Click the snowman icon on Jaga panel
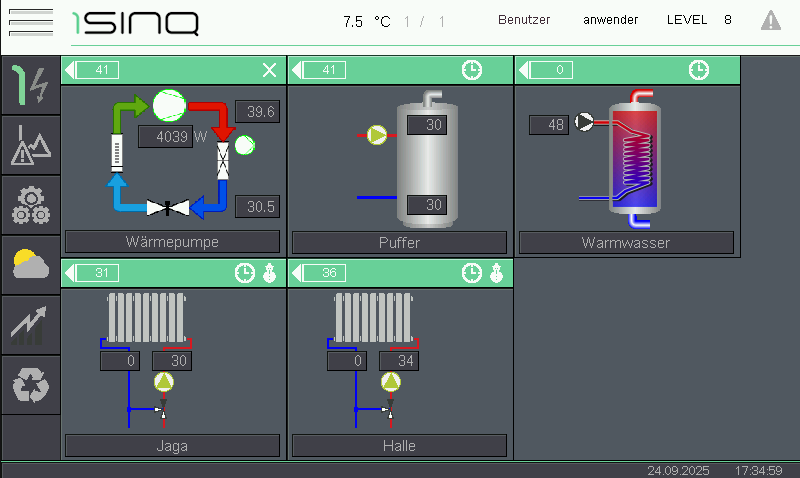Viewport: 800px width, 478px height. (x=269, y=273)
